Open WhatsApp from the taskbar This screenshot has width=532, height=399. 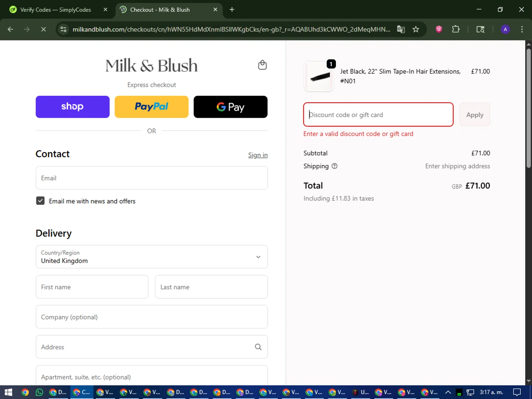point(39,392)
